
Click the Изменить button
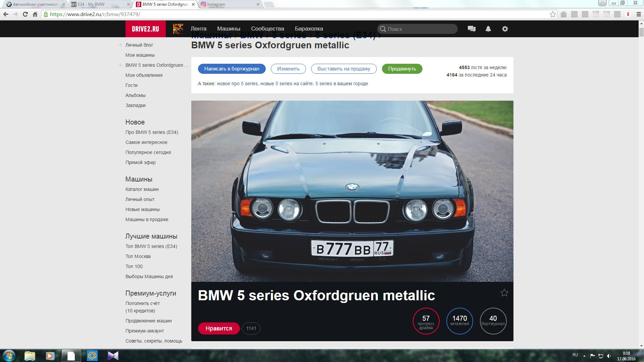pos(288,69)
